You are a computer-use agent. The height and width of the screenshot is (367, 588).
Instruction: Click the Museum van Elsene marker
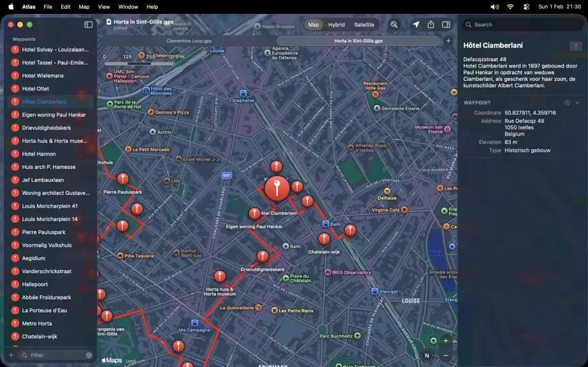coord(447,129)
